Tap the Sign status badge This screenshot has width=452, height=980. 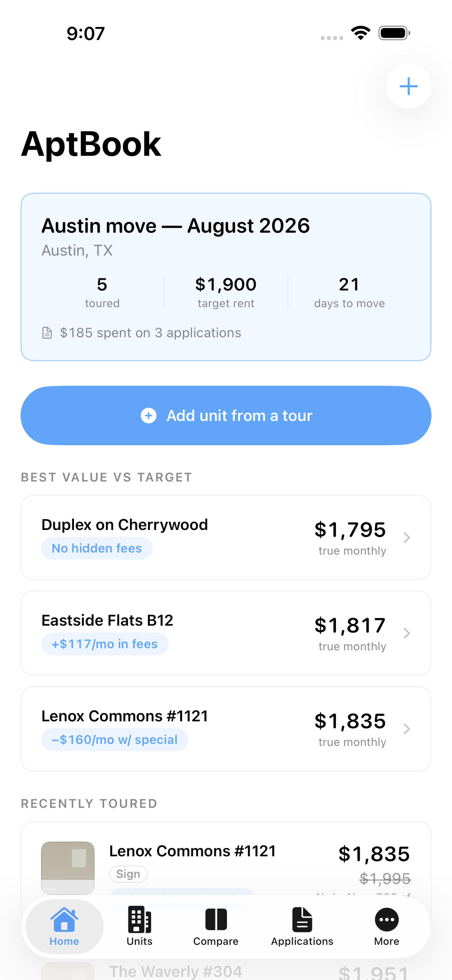[x=128, y=874]
